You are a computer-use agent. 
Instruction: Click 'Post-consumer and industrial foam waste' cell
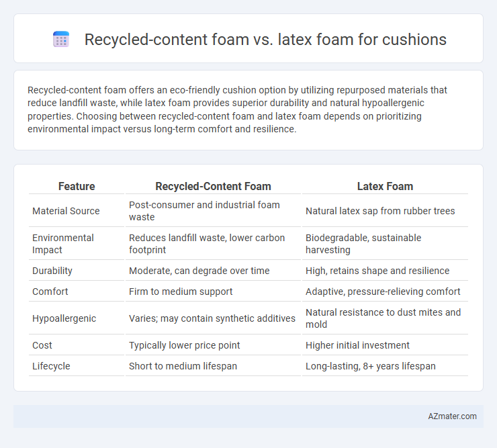point(213,211)
